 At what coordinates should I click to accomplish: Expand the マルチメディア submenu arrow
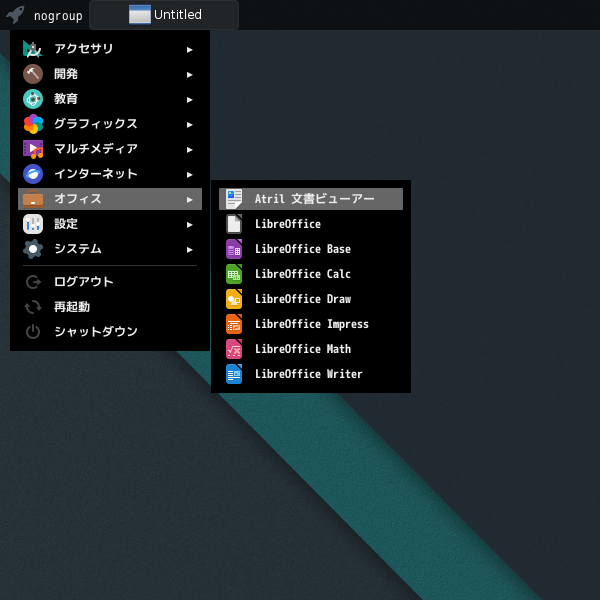189,150
